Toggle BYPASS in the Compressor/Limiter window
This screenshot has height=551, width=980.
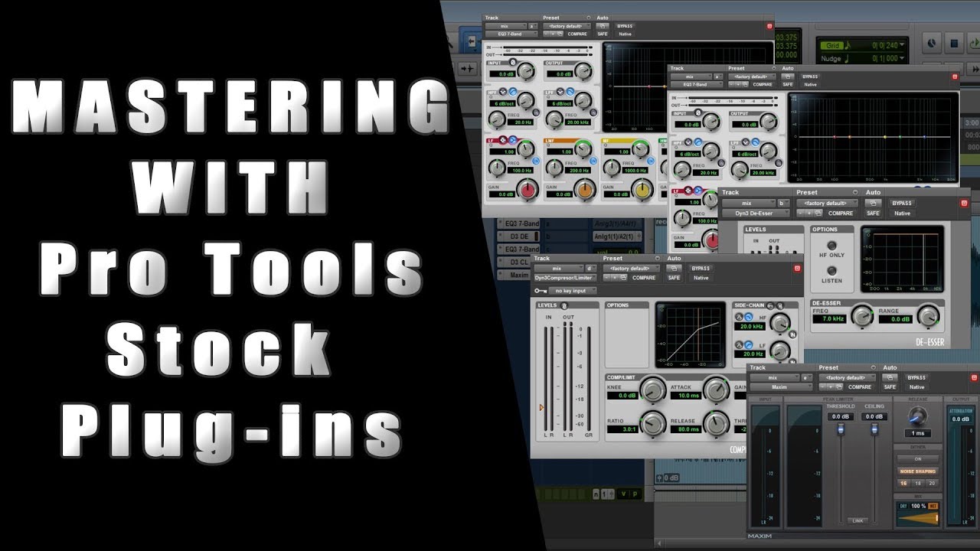click(701, 269)
